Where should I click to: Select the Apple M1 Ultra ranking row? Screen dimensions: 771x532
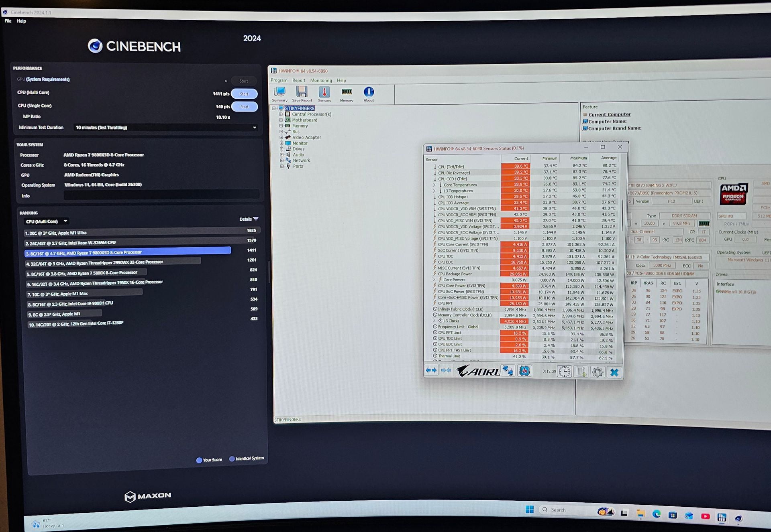pos(142,232)
